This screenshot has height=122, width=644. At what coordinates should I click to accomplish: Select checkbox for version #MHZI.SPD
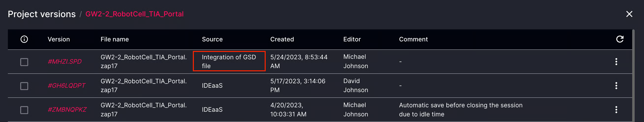click(x=24, y=62)
